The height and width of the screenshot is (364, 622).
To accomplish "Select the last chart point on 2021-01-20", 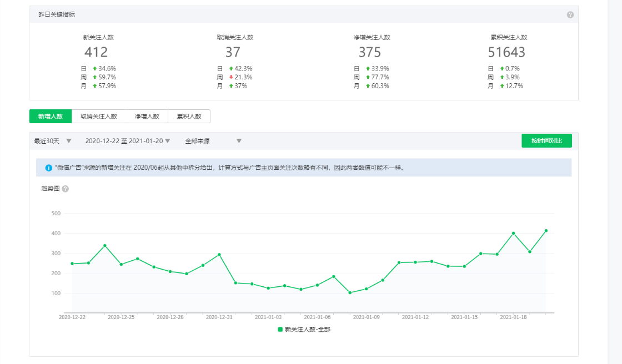I will (x=546, y=231).
